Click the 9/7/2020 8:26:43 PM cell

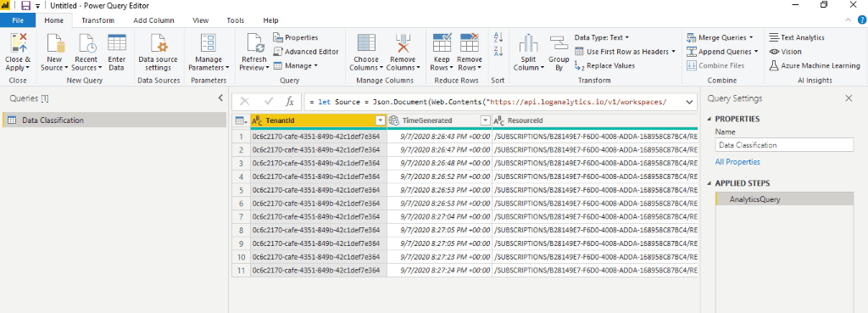pyautogui.click(x=439, y=137)
